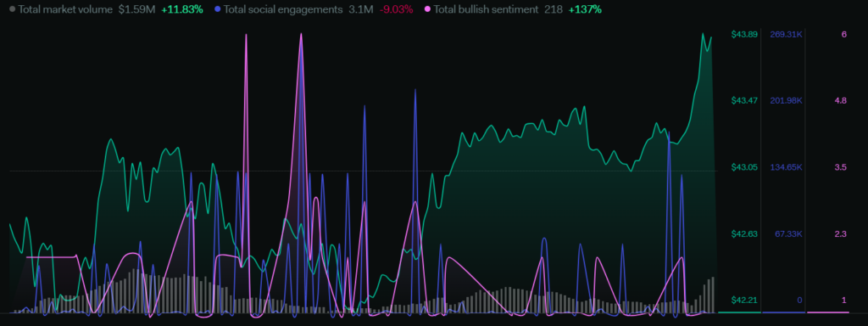Click the 201.98K engagements axis label

point(786,101)
